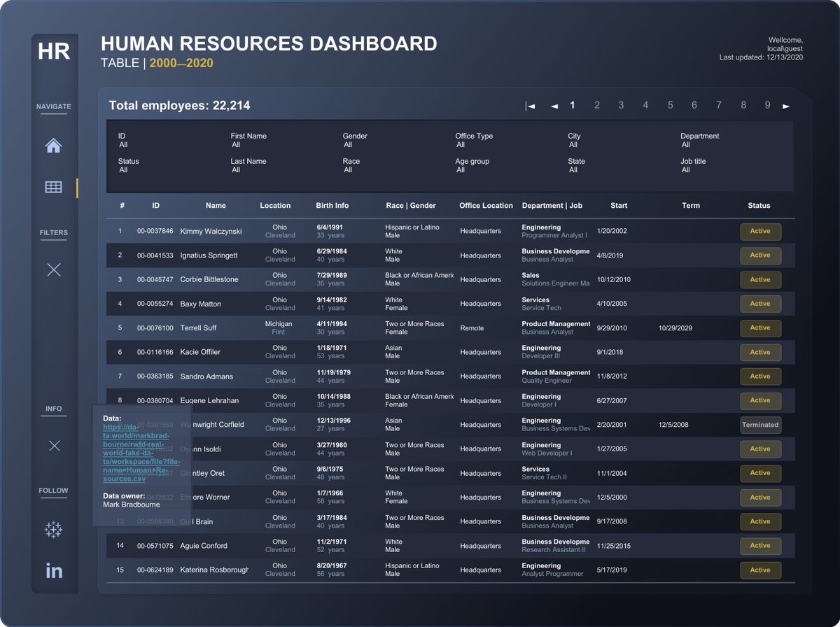Click Terminated status for Wainwright Corfield
Image resolution: width=840 pixels, height=627 pixels.
760,425
